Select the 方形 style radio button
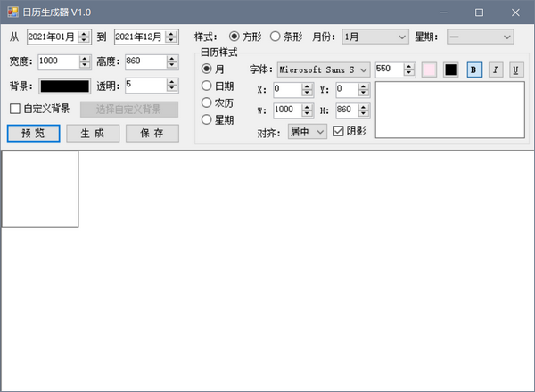535x392 pixels. coord(235,37)
